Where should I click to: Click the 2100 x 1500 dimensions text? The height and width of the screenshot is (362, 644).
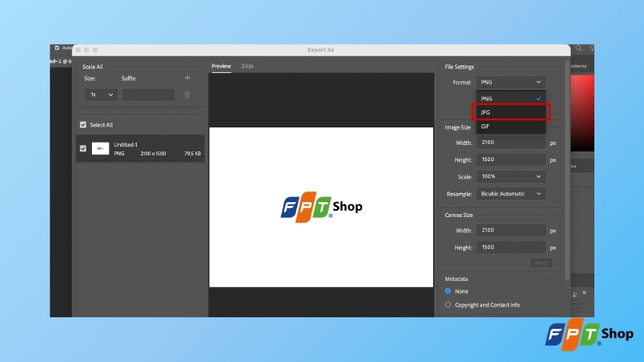[x=153, y=154]
